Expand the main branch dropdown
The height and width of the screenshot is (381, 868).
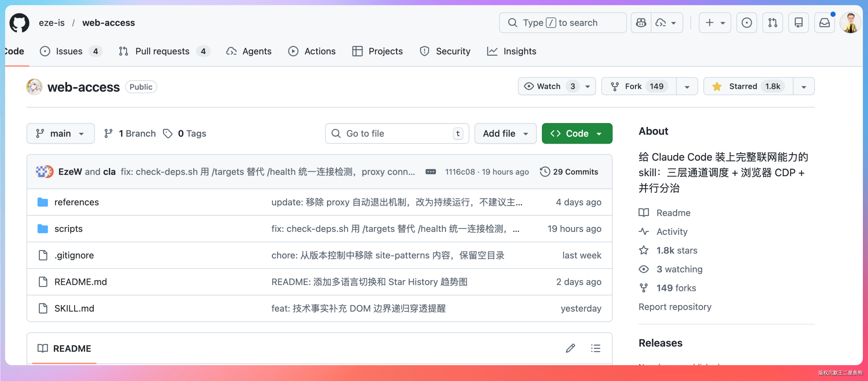click(61, 133)
